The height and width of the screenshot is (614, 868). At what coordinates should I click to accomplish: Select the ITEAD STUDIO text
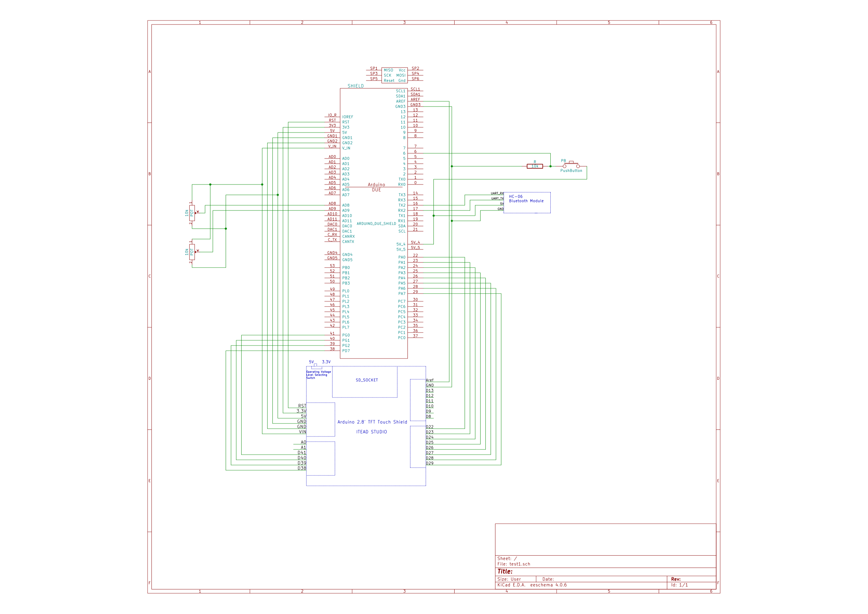point(371,432)
